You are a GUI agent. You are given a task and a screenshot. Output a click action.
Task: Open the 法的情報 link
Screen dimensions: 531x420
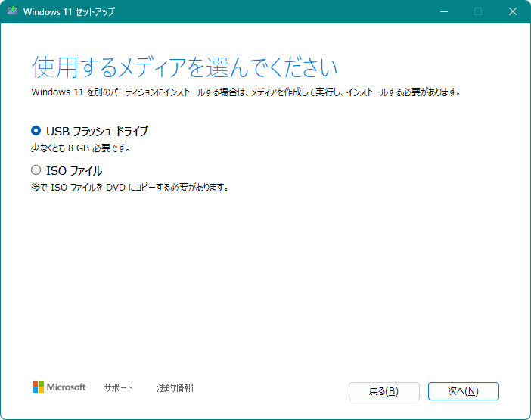(175, 387)
